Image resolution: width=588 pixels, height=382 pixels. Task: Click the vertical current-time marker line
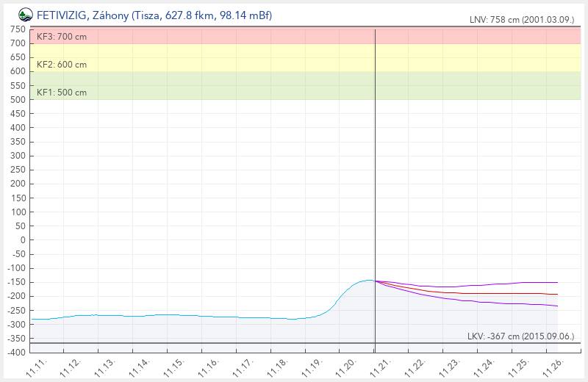pyautogui.click(x=375, y=184)
